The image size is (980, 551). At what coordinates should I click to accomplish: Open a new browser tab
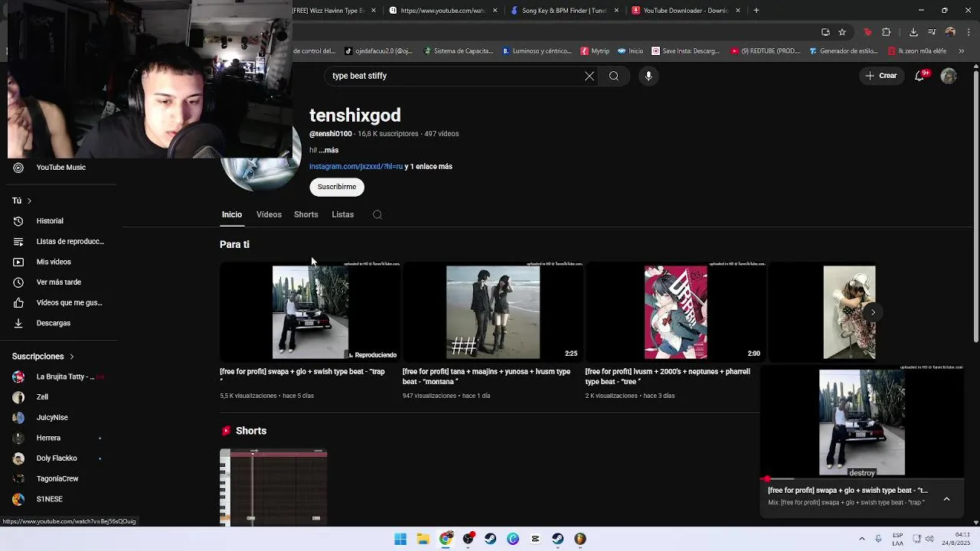pyautogui.click(x=756, y=11)
